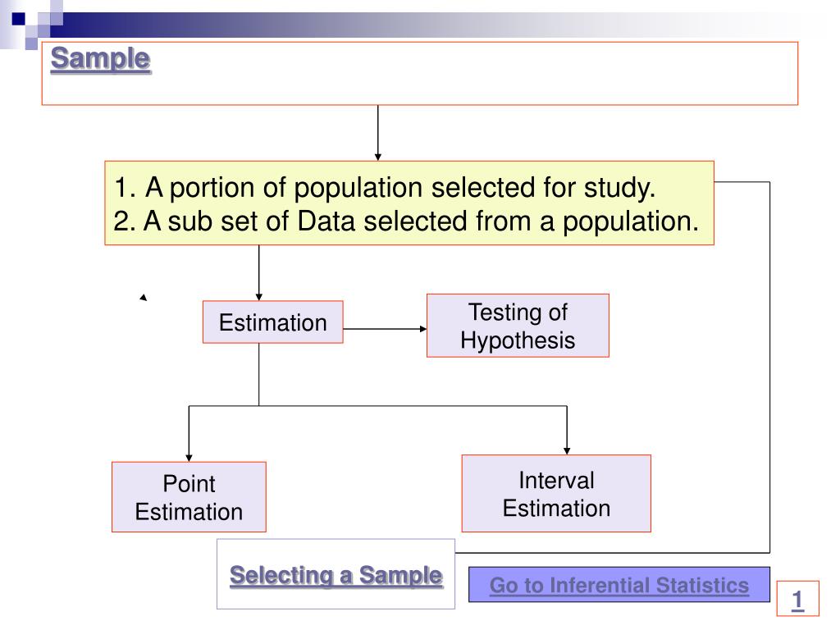The image size is (840, 630).
Task: Select the Testing of Hypothesis box
Action: tap(518, 326)
